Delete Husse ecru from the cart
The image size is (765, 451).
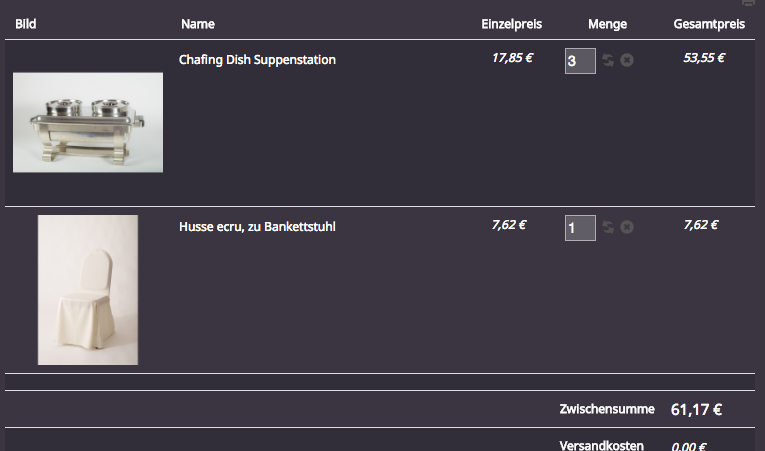pos(627,228)
